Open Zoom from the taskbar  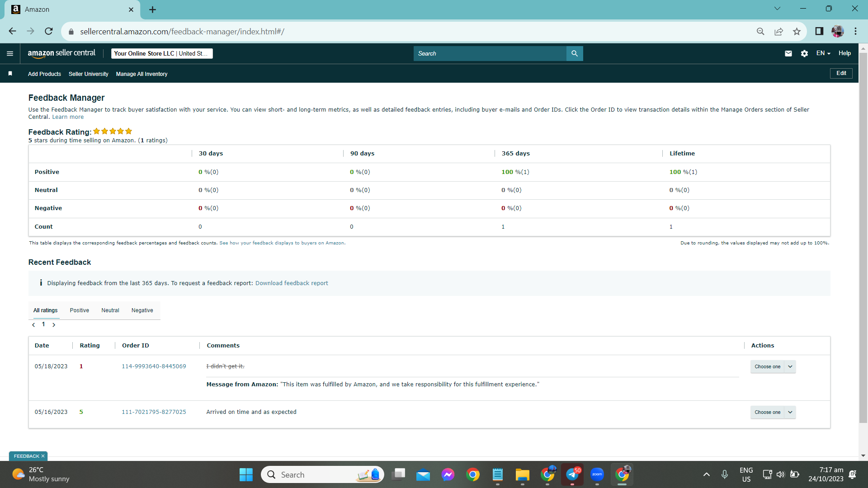click(x=597, y=474)
